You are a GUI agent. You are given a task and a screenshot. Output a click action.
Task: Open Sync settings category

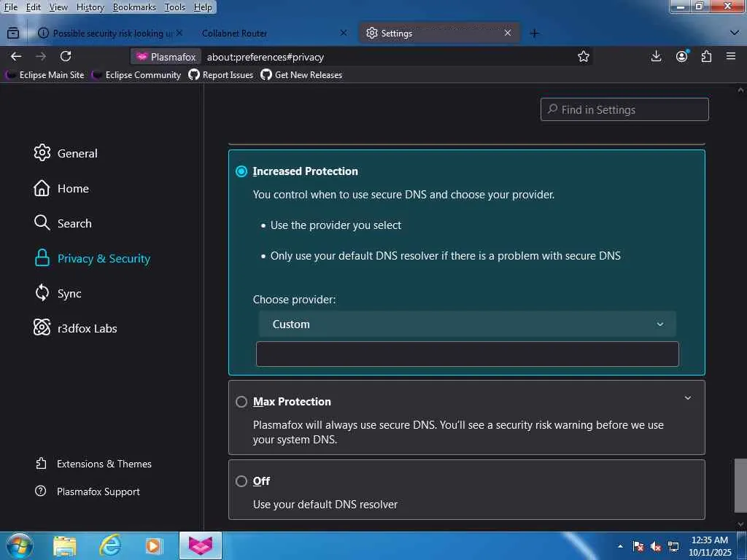tap(58, 293)
